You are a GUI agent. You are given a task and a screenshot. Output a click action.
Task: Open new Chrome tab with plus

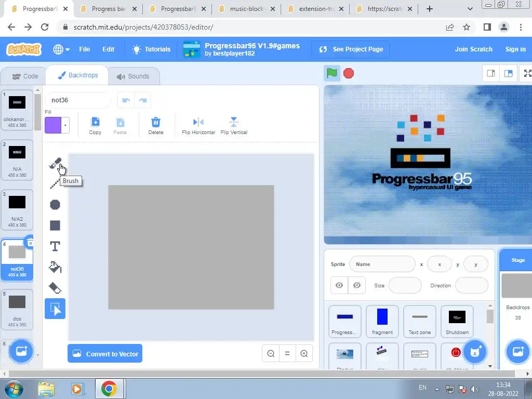pos(430,9)
